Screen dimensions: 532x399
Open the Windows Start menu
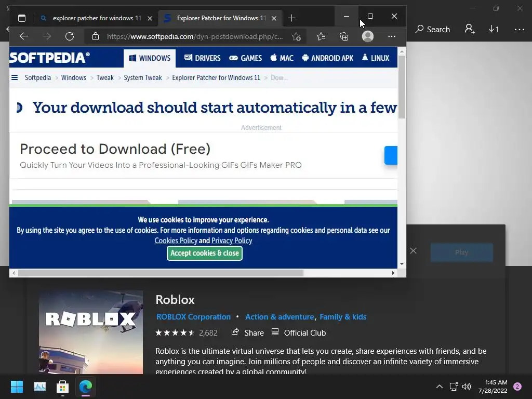[17, 387]
